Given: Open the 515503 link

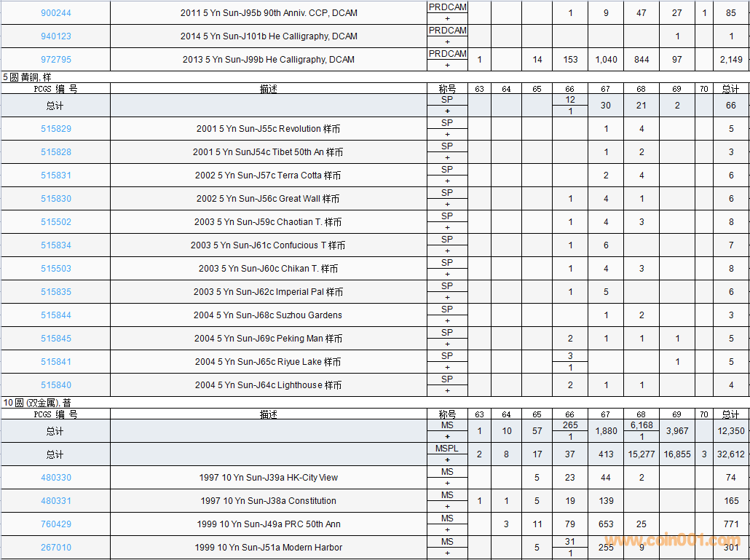Looking at the screenshot, I should [56, 269].
